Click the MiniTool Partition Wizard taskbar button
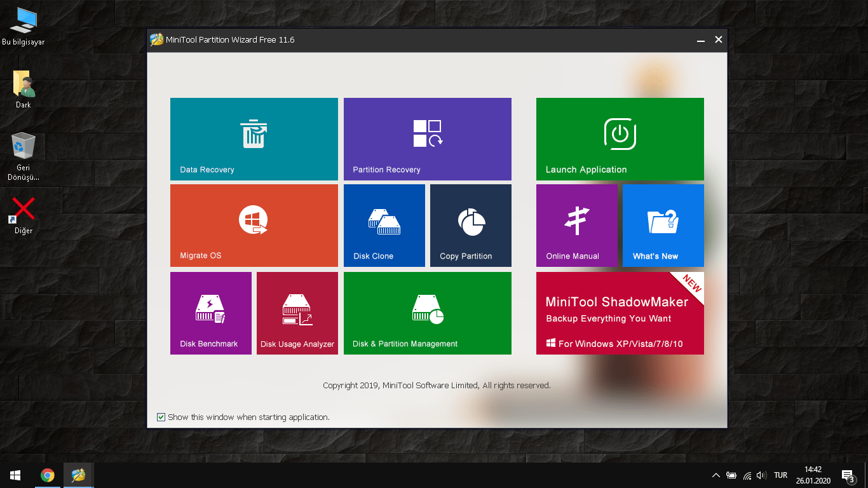The width and height of the screenshot is (868, 488). 79,475
